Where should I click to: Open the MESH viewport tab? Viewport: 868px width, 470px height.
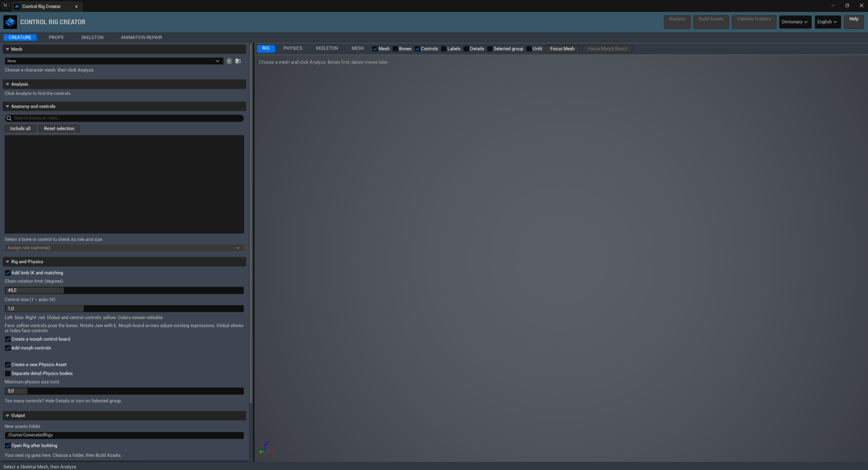pos(358,48)
